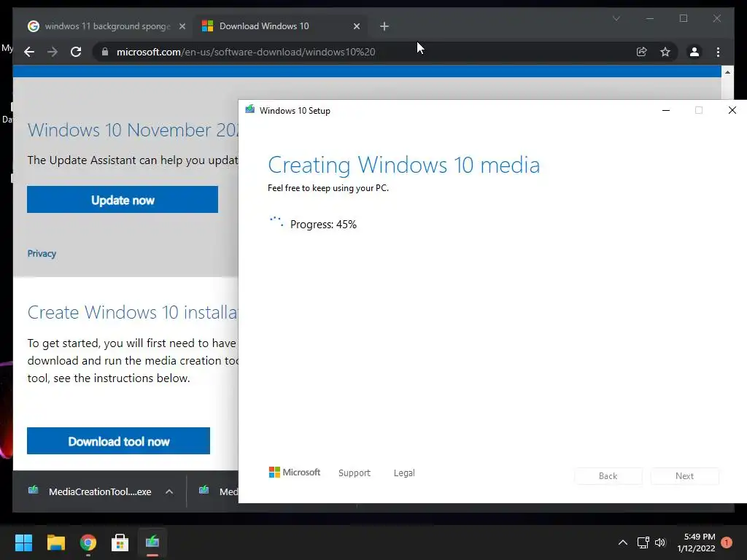The image size is (747, 560).
Task: Click the Creating Windows 10 media heading
Action: coord(403,166)
